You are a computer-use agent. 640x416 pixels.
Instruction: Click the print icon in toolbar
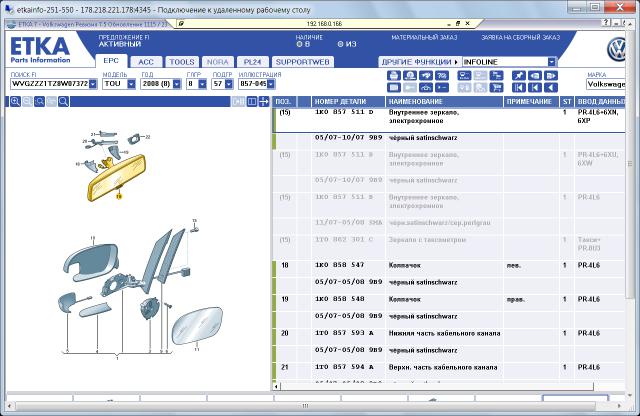point(394,76)
